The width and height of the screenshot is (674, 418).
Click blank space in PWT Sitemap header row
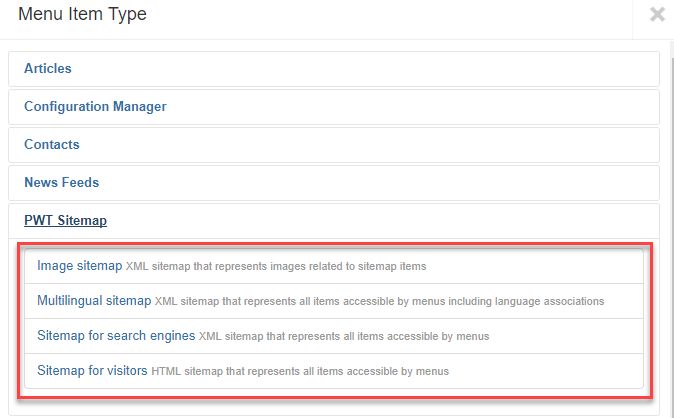point(400,221)
